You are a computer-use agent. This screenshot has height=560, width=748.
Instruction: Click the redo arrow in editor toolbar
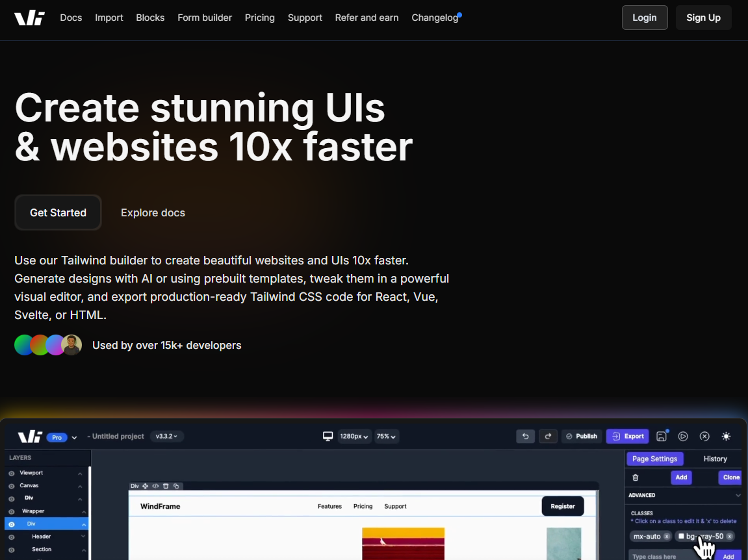(x=548, y=436)
